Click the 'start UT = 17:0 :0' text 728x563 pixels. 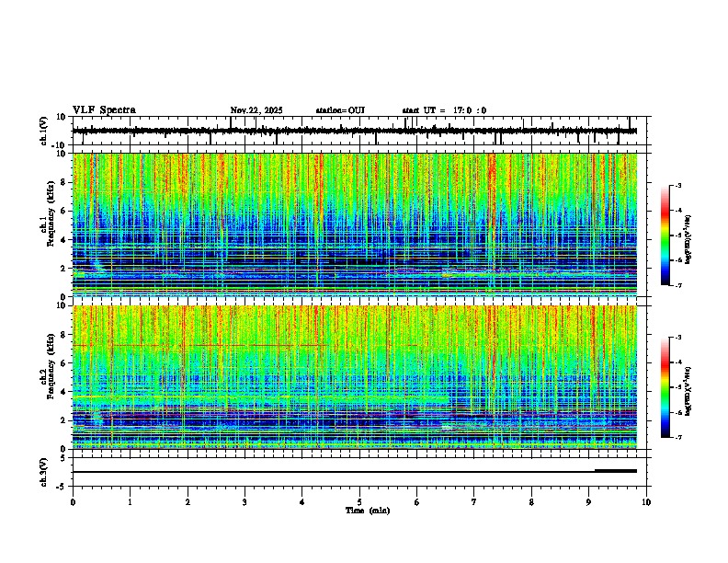point(444,110)
